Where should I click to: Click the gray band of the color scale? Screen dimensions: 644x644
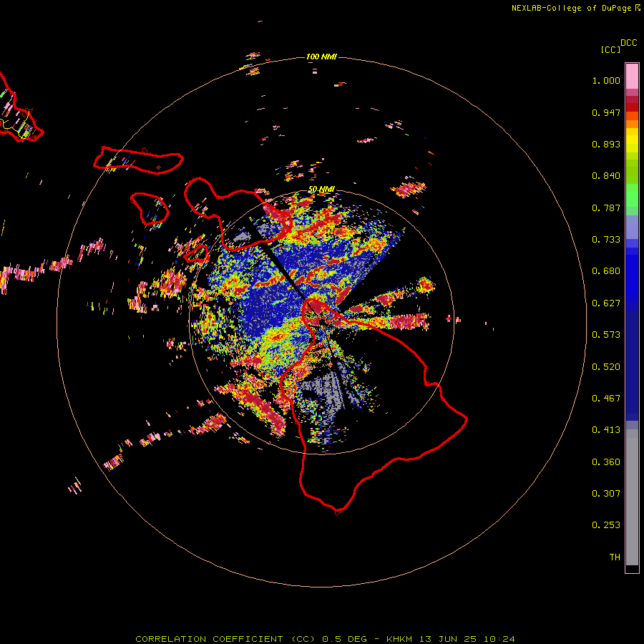632,497
